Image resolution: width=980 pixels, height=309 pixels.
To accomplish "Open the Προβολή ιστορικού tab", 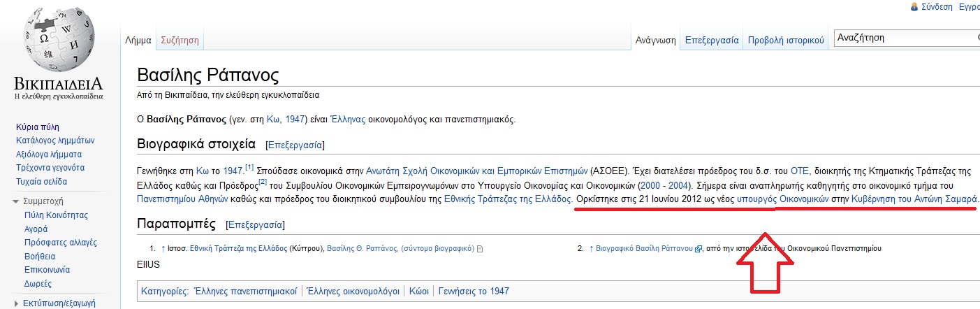I will coord(786,41).
